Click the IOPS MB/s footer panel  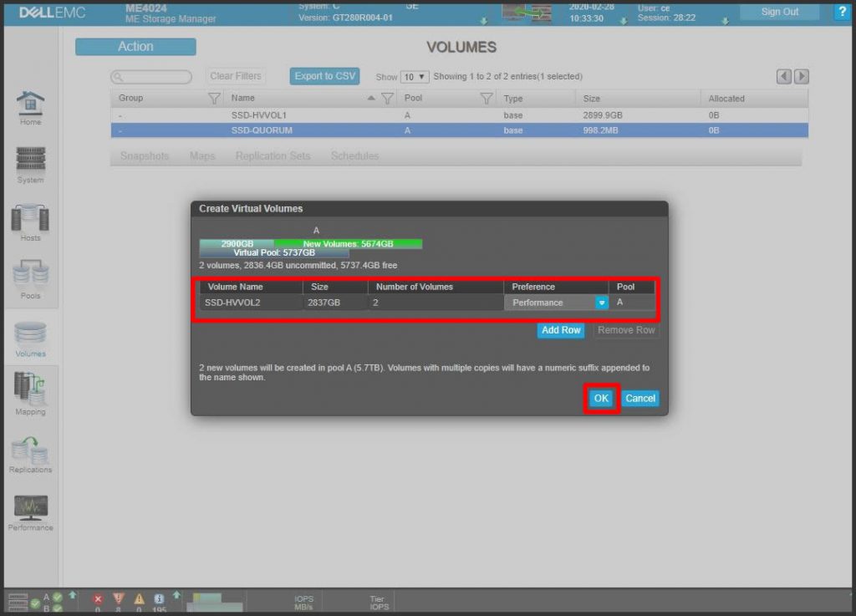[303, 603]
